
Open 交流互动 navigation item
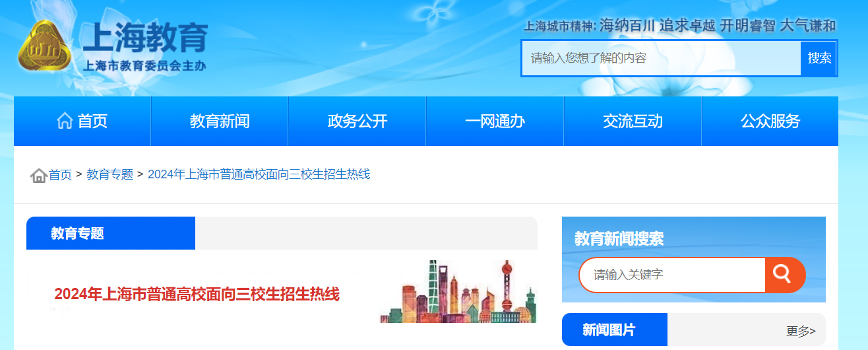[x=633, y=121]
